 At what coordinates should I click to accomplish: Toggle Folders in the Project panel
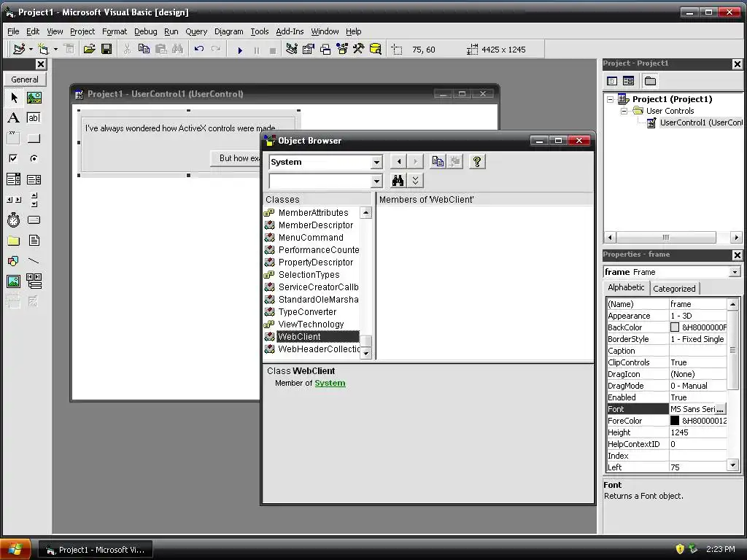[x=650, y=81]
